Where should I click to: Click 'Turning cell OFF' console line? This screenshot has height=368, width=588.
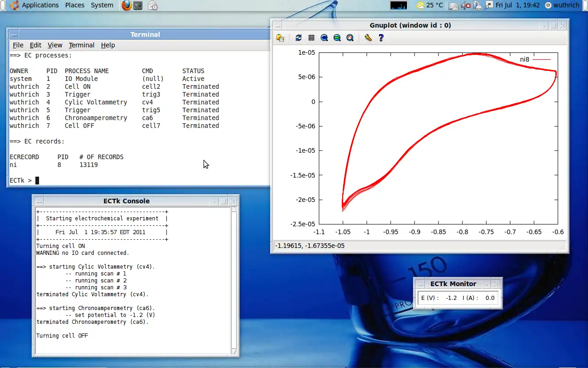click(62, 336)
